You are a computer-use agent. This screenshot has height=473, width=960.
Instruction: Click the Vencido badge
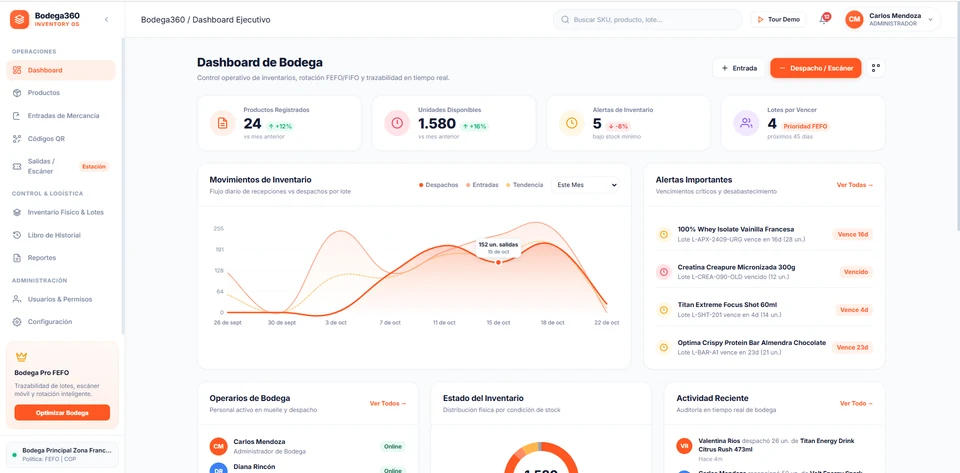(x=855, y=272)
